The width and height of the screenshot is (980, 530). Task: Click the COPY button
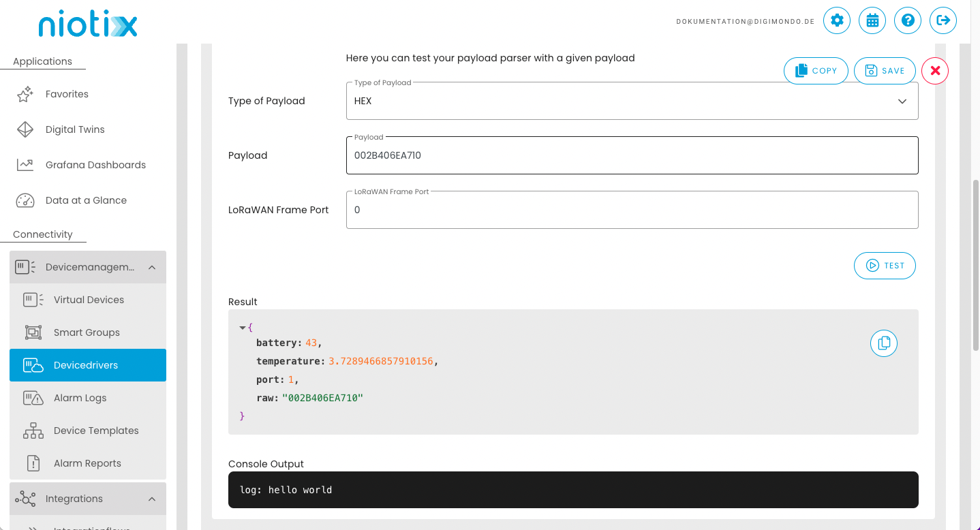[816, 71]
